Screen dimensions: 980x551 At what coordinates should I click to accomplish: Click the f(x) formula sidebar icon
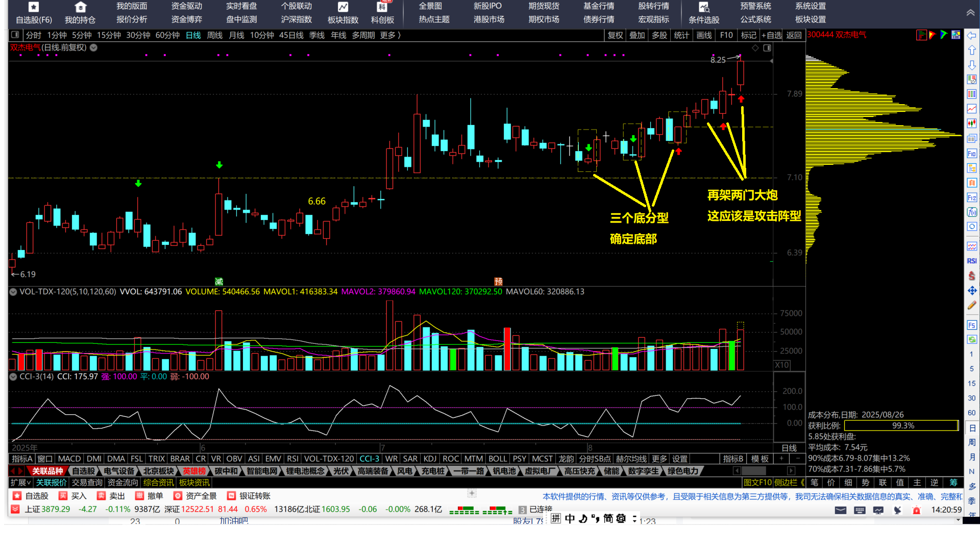click(971, 212)
